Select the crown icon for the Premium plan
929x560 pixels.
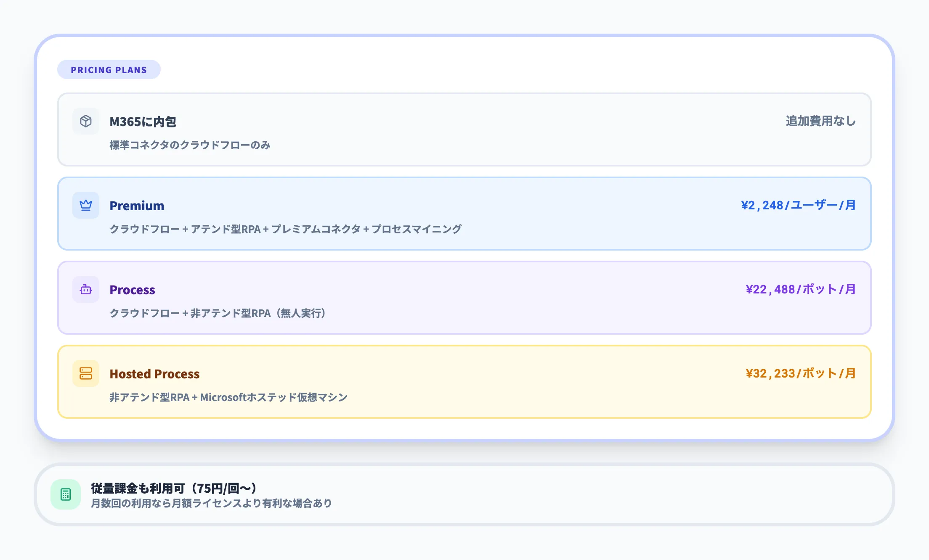click(x=85, y=205)
